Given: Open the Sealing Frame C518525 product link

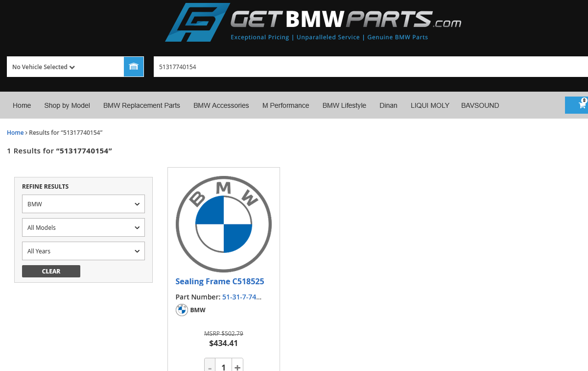Looking at the screenshot, I should (220, 281).
